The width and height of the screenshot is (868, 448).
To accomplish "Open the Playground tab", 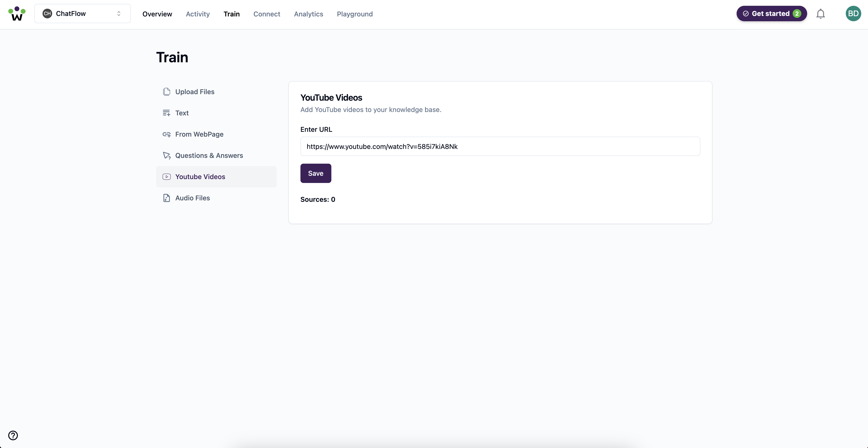I will (355, 14).
